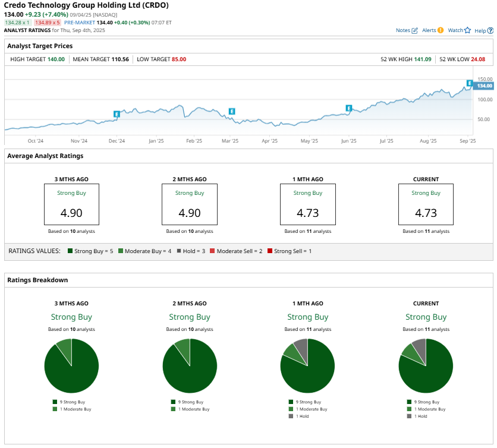497x448 pixels.
Task: Click the 3 MTHS AGO rating box 4.90
Action: [x=71, y=204]
